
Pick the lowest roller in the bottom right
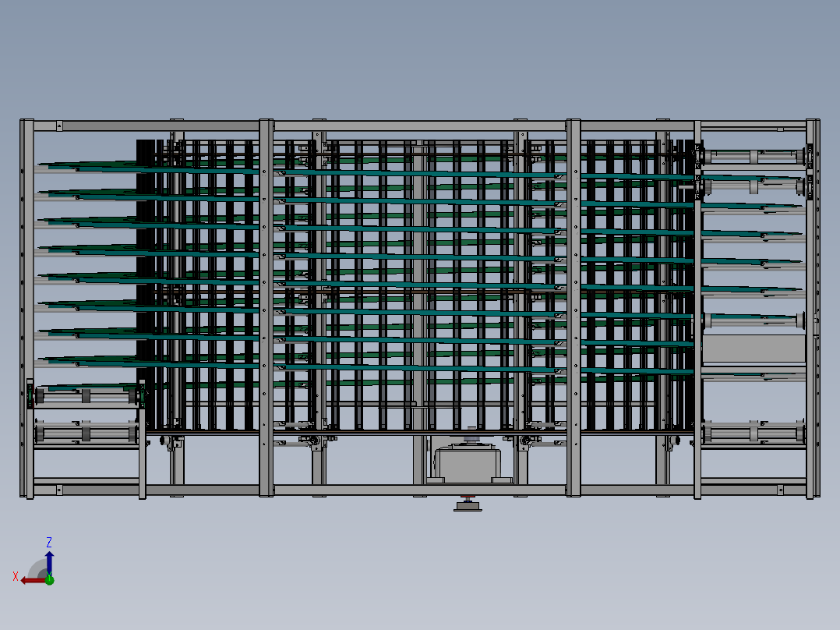pos(753,431)
